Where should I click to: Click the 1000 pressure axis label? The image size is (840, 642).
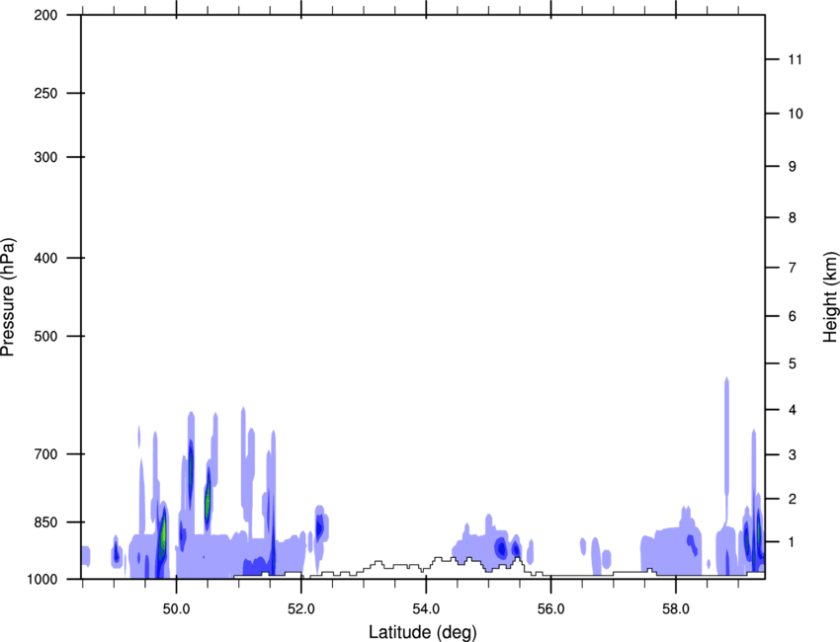click(42, 579)
